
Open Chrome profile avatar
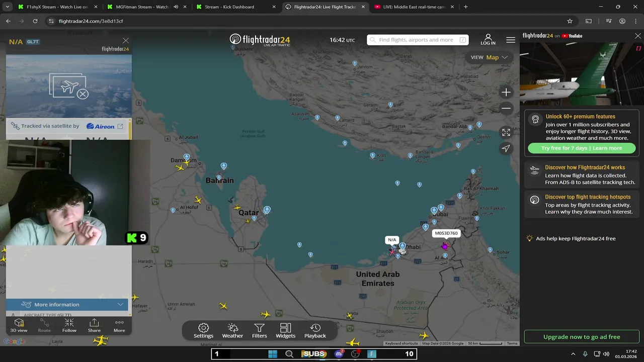[x=622, y=21]
